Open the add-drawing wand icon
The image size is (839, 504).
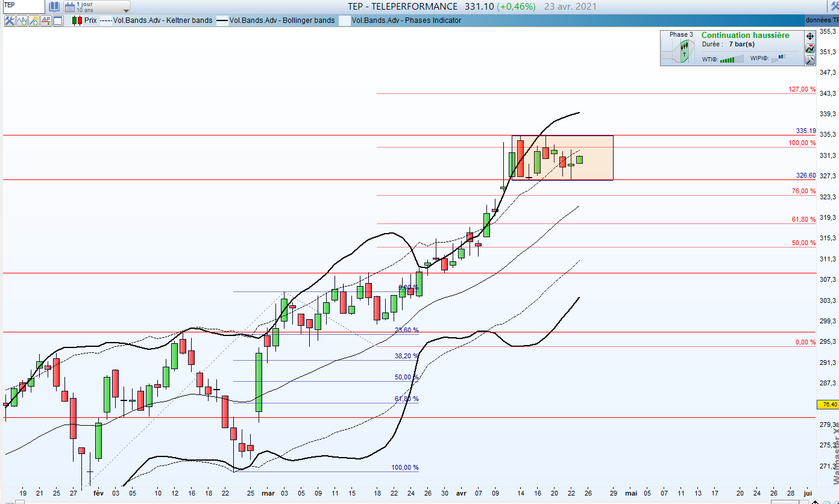[x=34, y=20]
